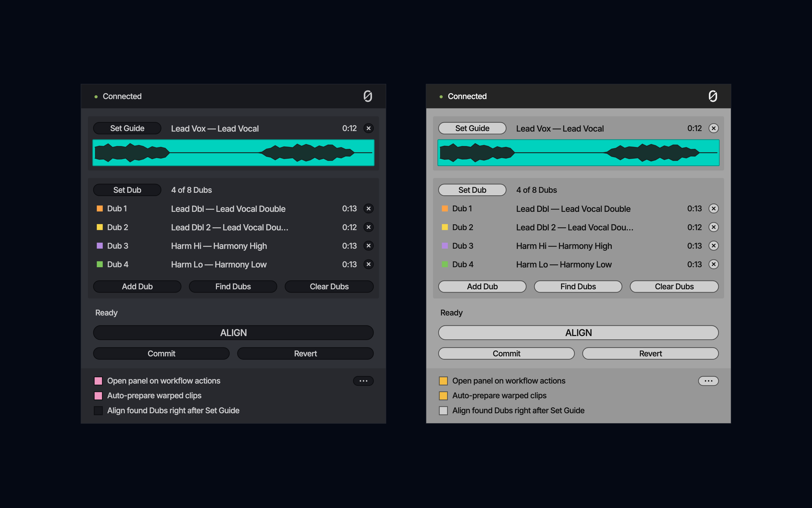Click the purple Dub 3 swatch, light panel

445,246
